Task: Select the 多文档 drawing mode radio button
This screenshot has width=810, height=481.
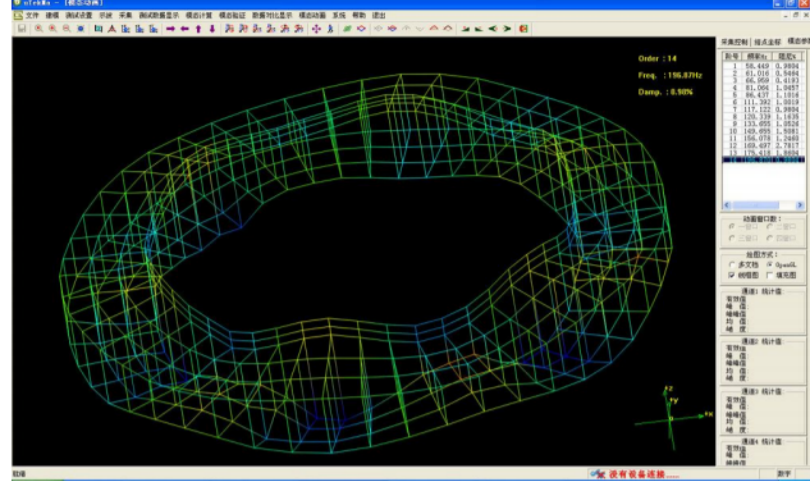Action: click(x=731, y=264)
